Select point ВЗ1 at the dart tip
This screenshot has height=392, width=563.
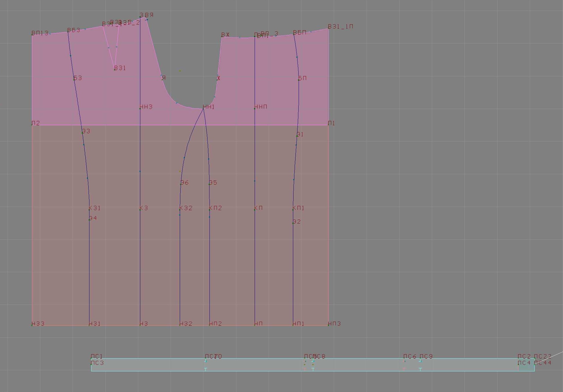tap(115, 69)
